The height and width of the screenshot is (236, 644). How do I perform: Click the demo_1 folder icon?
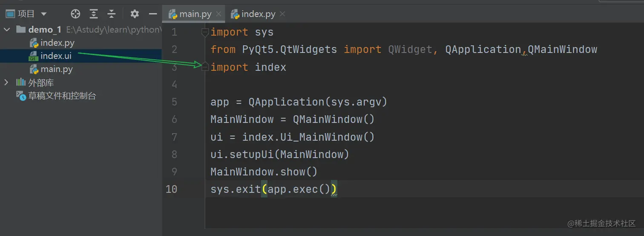tap(21, 29)
